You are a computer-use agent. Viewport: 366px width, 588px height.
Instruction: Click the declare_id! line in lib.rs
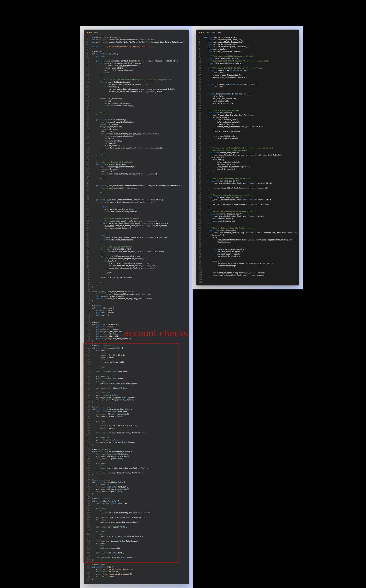[123, 47]
